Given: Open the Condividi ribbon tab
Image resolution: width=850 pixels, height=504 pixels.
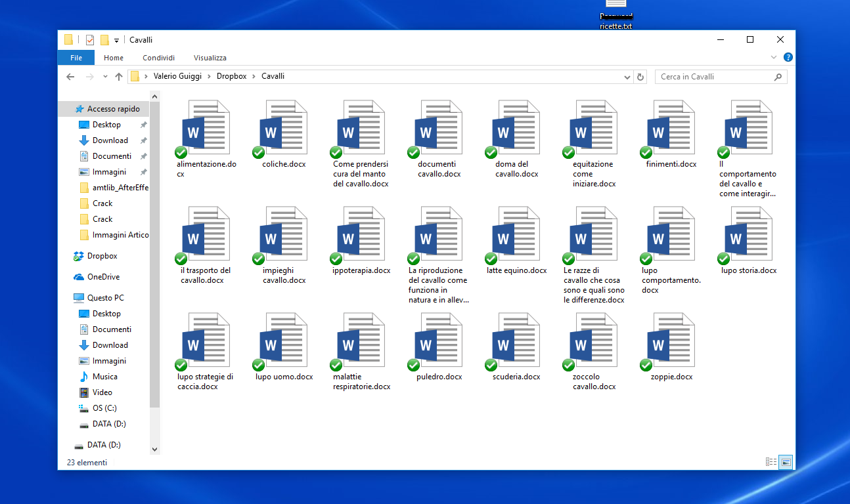Looking at the screenshot, I should coord(159,58).
